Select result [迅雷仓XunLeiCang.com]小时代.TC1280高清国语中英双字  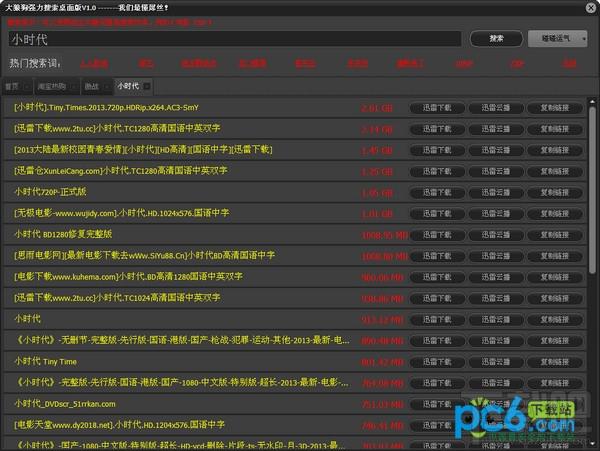(x=121, y=171)
